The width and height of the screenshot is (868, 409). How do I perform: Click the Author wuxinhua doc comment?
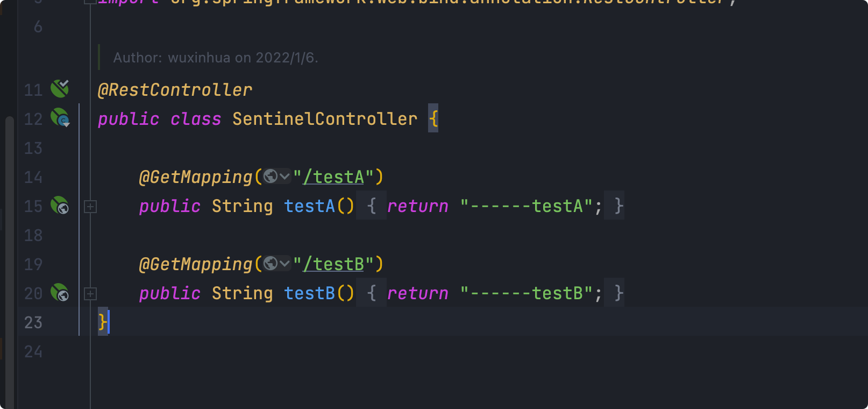pos(216,58)
